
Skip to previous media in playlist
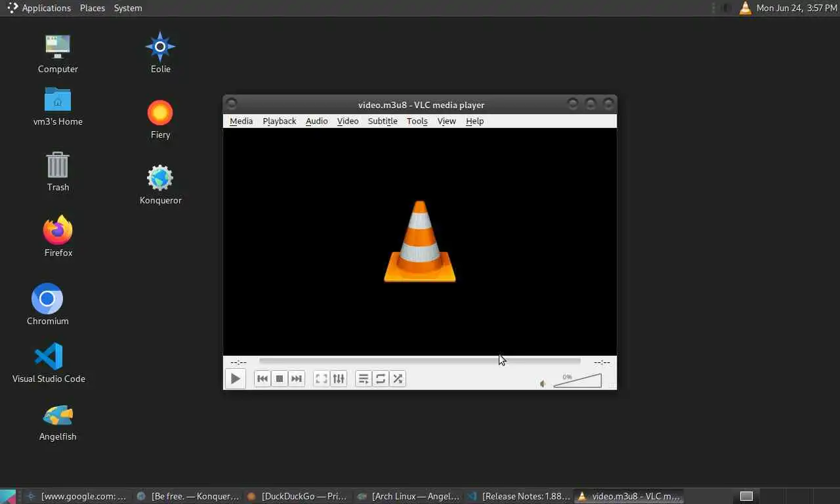[262, 379]
